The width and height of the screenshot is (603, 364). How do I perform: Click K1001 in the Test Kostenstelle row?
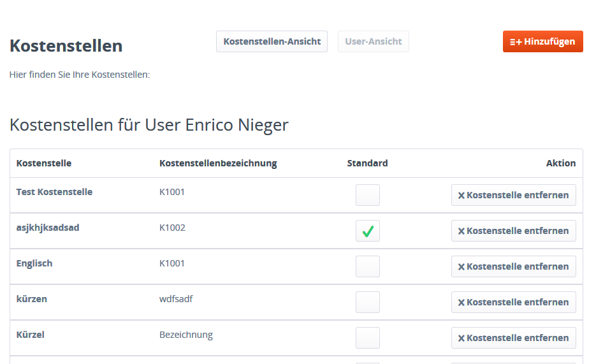pyautogui.click(x=172, y=192)
